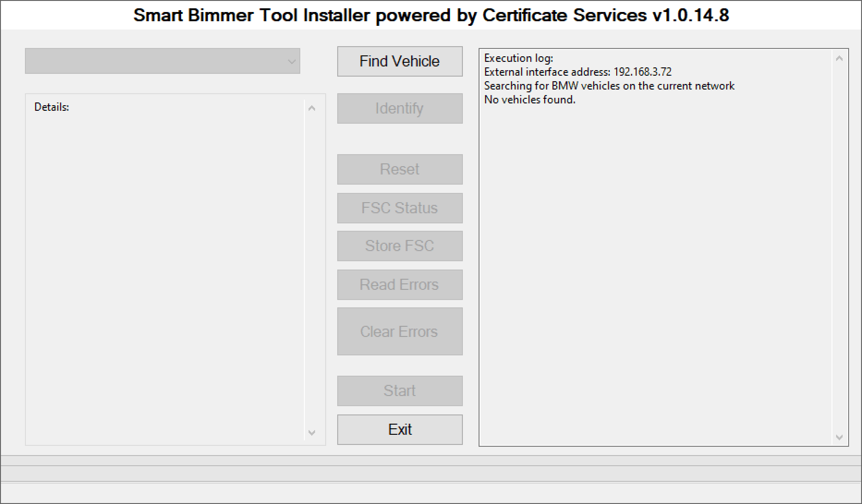Click 'External interface address: 192.168.3.72' line
The width and height of the screenshot is (862, 504).
click(578, 72)
